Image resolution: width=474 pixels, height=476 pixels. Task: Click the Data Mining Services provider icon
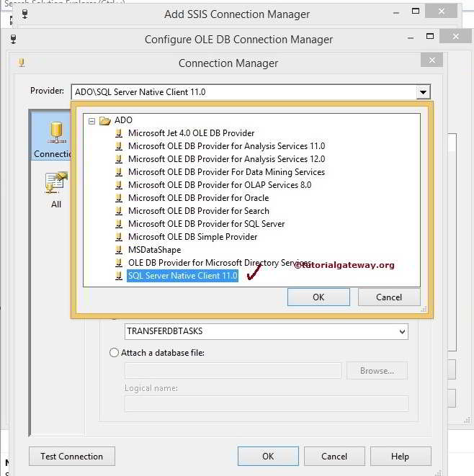point(119,172)
